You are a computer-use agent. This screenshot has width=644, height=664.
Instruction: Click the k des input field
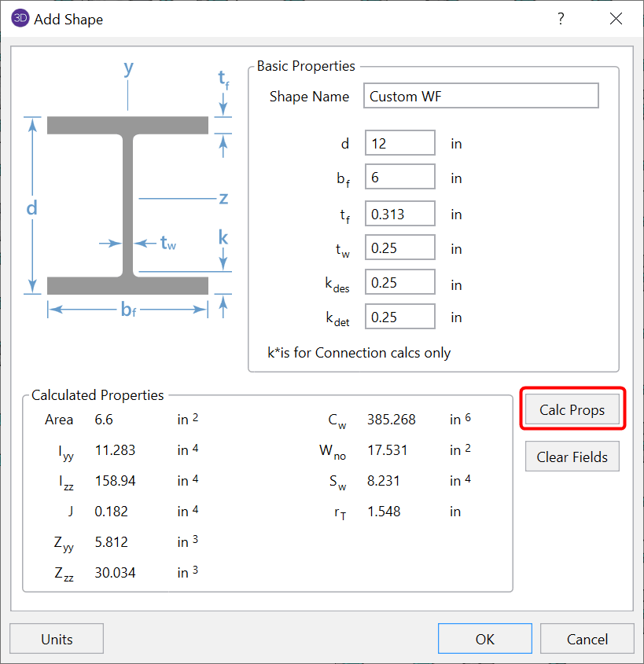pos(399,281)
